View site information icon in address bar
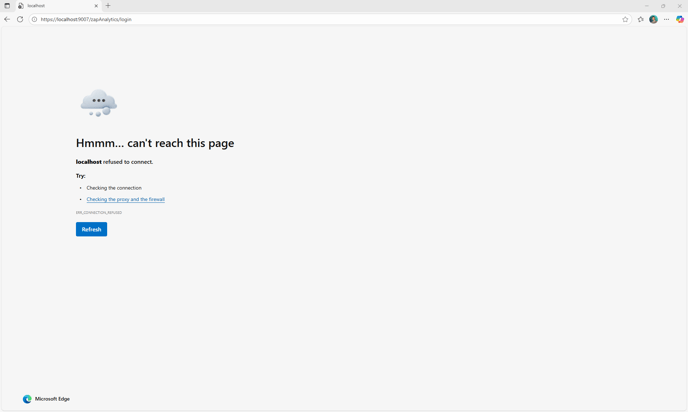The image size is (688, 412). click(34, 19)
